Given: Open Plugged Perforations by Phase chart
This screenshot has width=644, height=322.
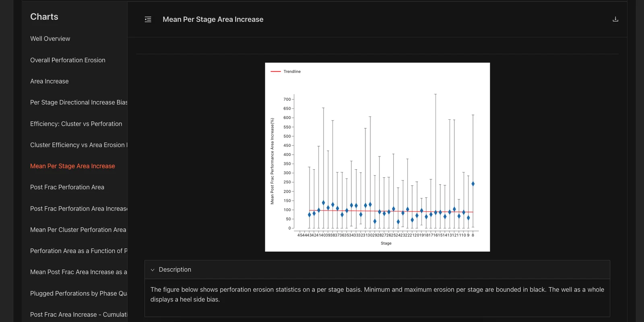Looking at the screenshot, I should coord(79,293).
